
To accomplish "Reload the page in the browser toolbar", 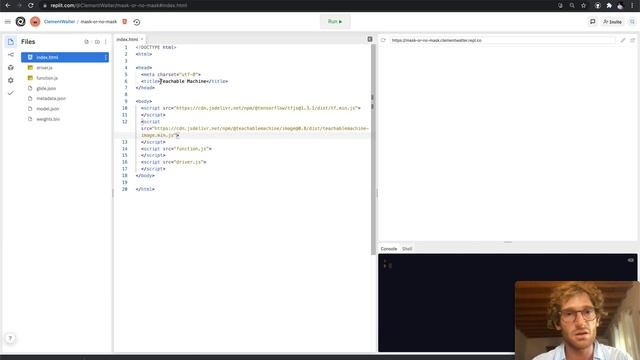I will (x=31, y=5).
